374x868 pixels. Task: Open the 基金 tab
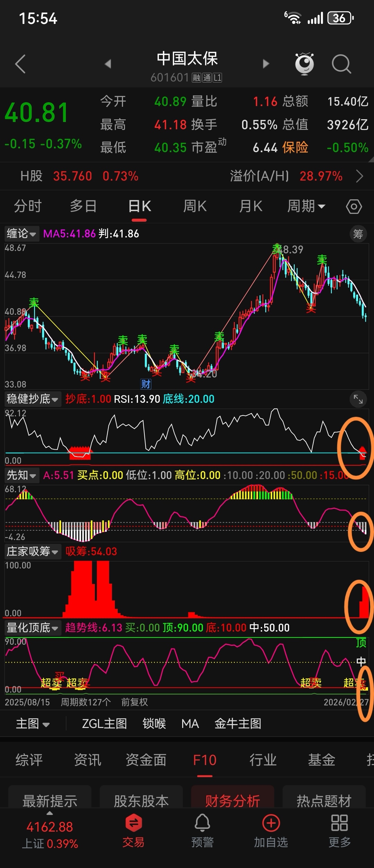322,760
